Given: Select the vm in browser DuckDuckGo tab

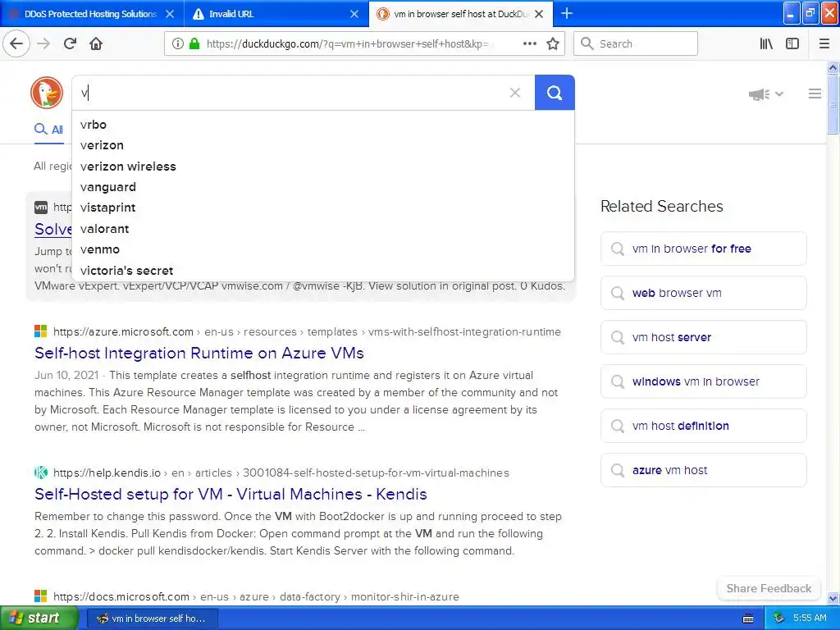Looking at the screenshot, I should [461, 14].
